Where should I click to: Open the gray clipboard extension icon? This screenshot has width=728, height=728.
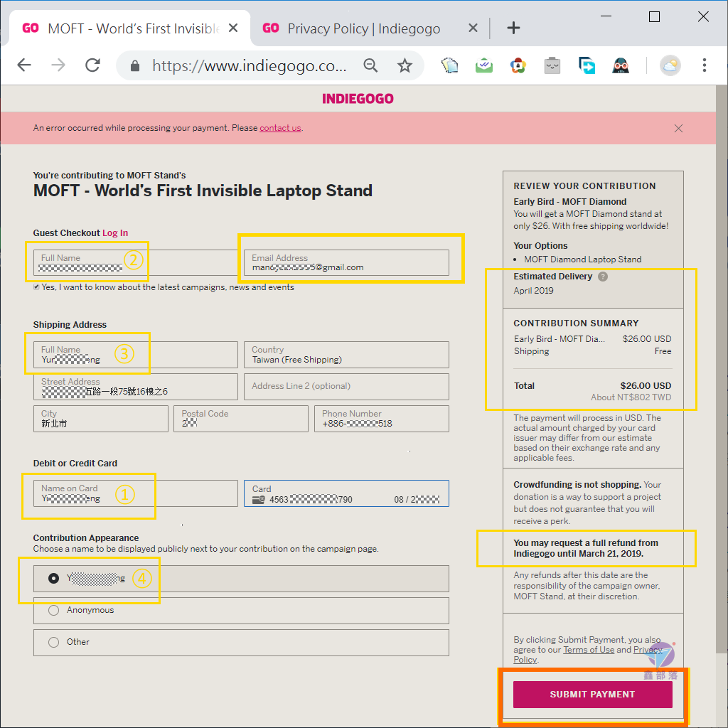(x=552, y=65)
